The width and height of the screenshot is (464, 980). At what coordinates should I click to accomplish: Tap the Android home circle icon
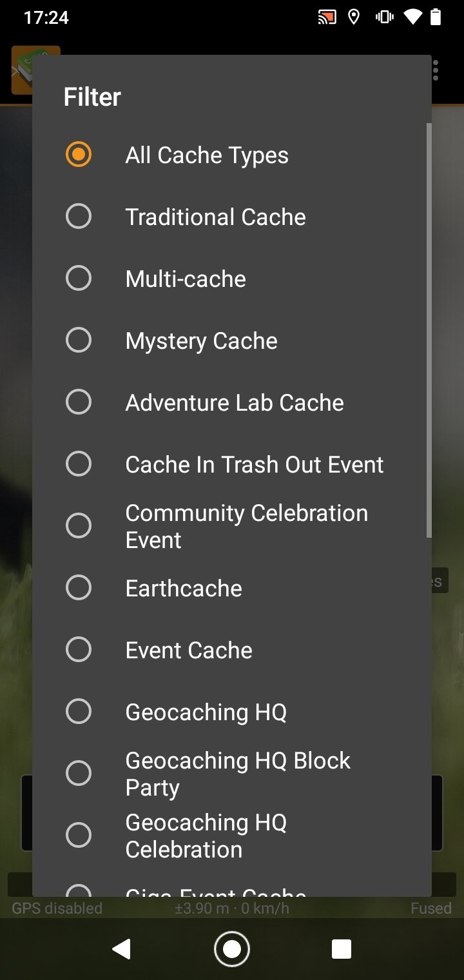(x=232, y=949)
